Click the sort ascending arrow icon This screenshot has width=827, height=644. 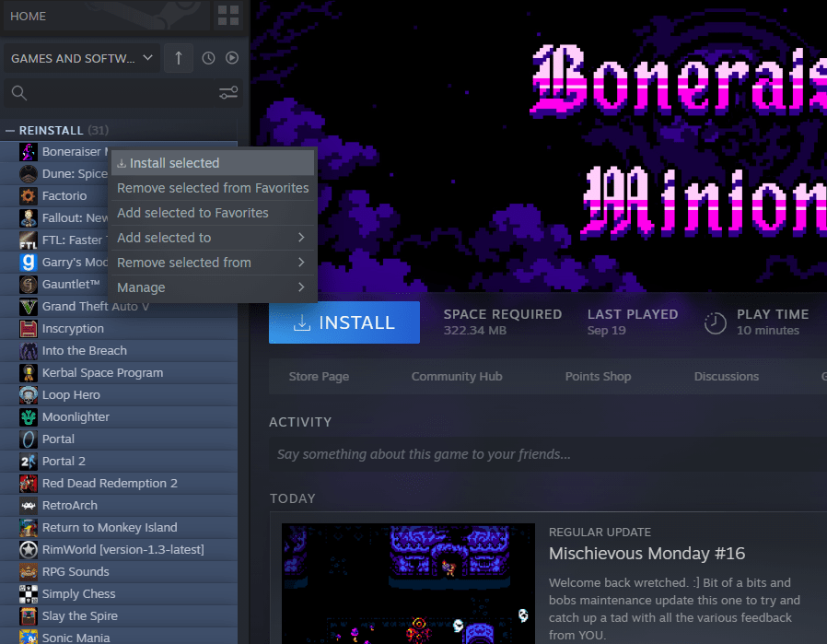[x=178, y=58]
